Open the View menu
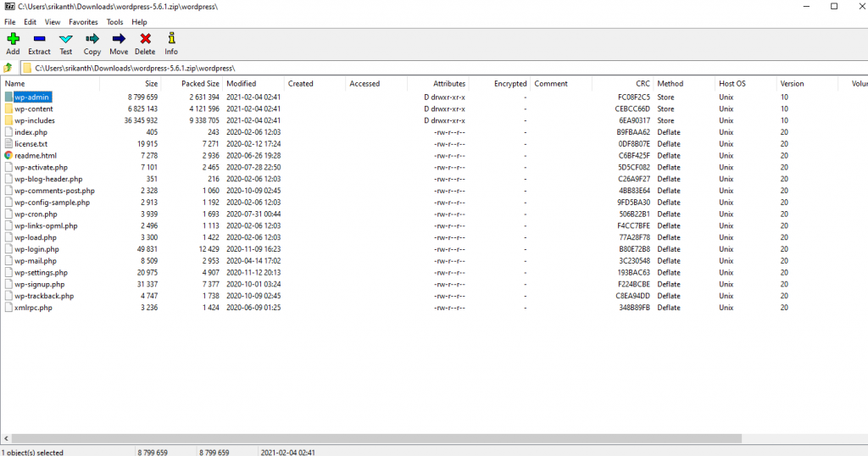Image resolution: width=868 pixels, height=456 pixels. click(53, 22)
